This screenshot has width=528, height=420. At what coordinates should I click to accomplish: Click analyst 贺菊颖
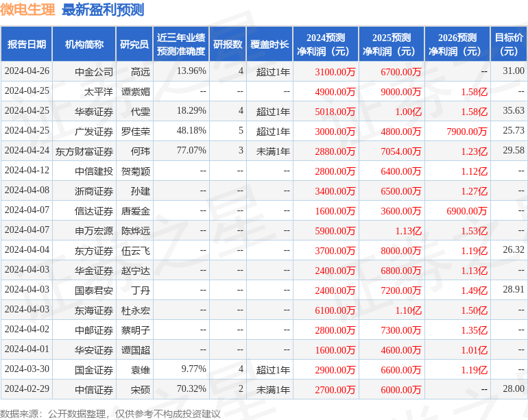(x=135, y=171)
